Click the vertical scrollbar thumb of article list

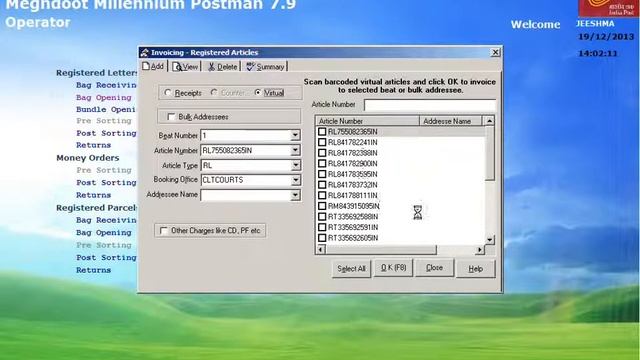[x=490, y=153]
